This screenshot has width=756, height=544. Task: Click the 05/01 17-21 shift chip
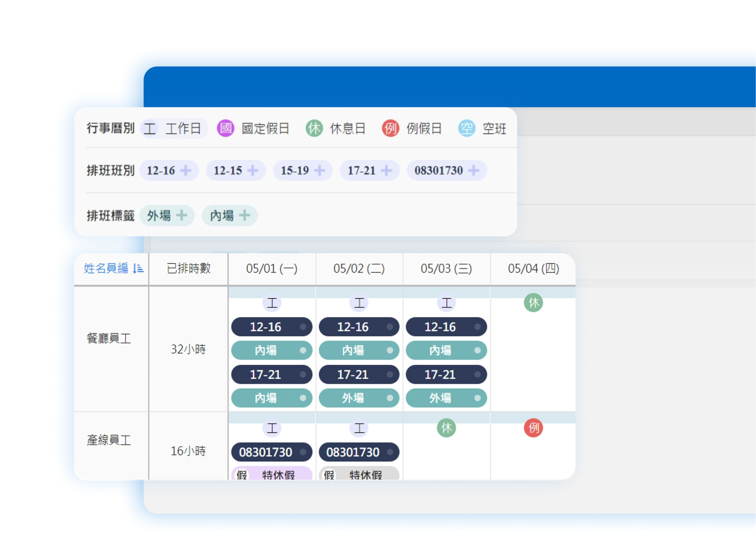tap(272, 375)
